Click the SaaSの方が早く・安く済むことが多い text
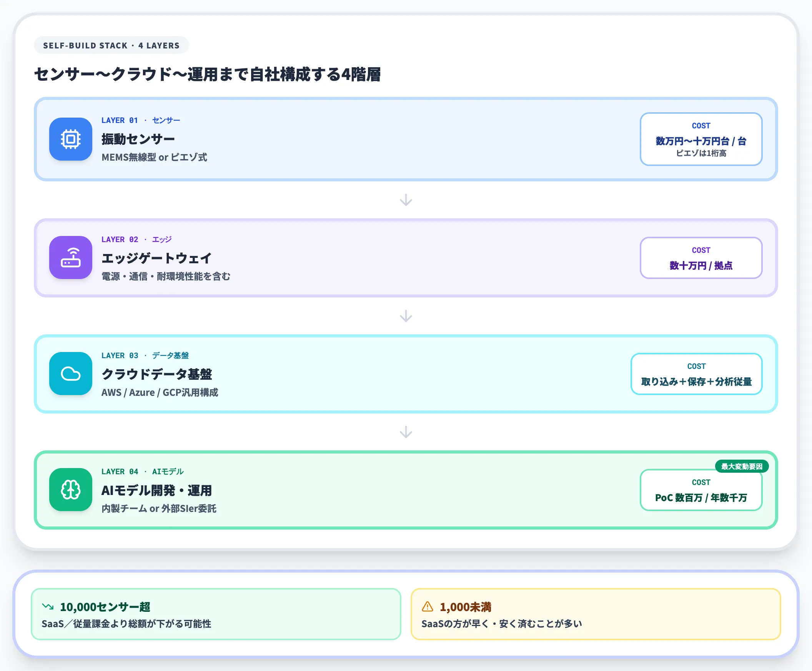Viewport: 812px width, 671px height. tap(501, 623)
